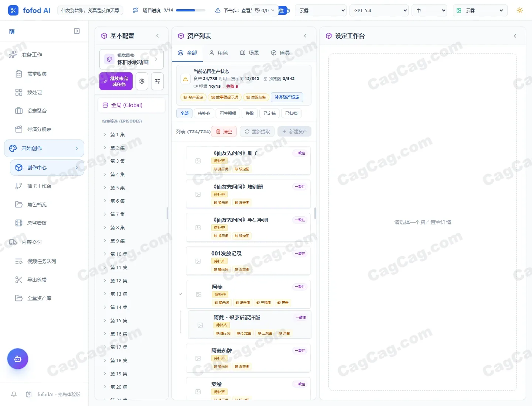532x406 pixels.
Task: Open settings gear in basic config panel
Action: pos(142,81)
